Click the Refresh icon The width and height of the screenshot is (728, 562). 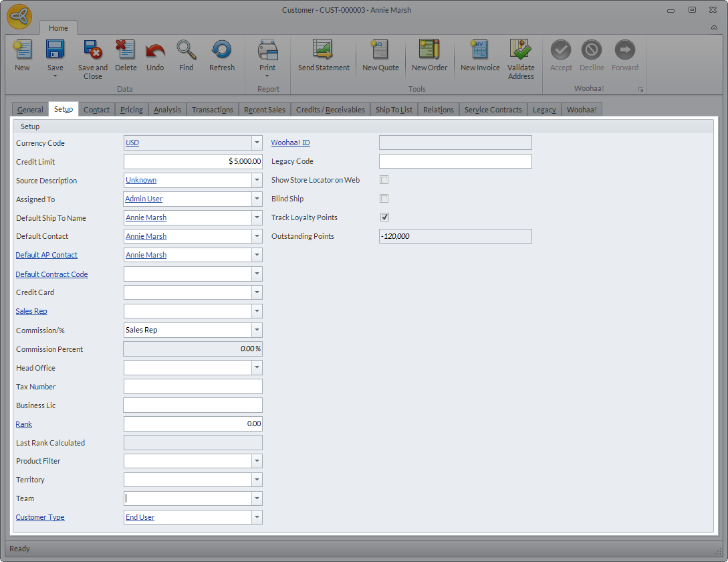pos(221,50)
